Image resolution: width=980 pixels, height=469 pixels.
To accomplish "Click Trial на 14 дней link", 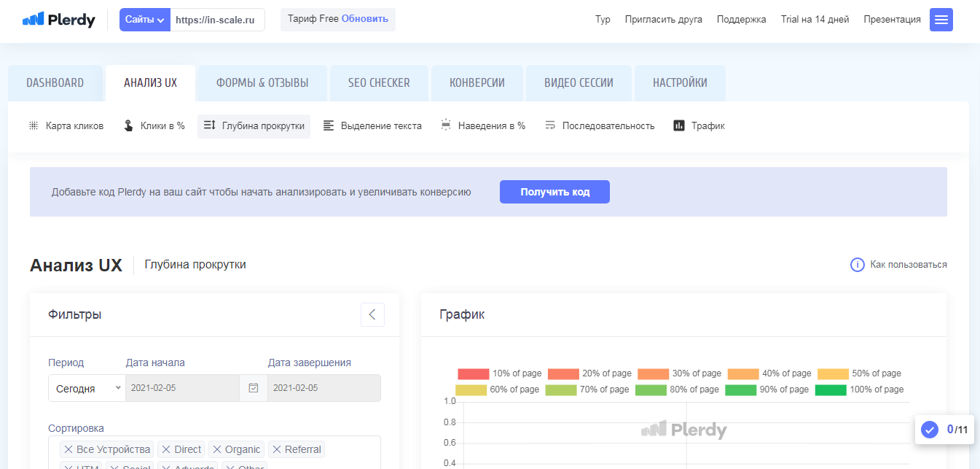I will [x=815, y=20].
